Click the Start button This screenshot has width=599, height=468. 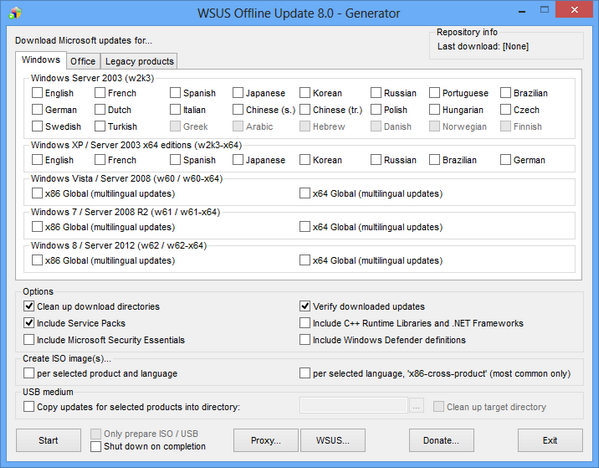48,440
